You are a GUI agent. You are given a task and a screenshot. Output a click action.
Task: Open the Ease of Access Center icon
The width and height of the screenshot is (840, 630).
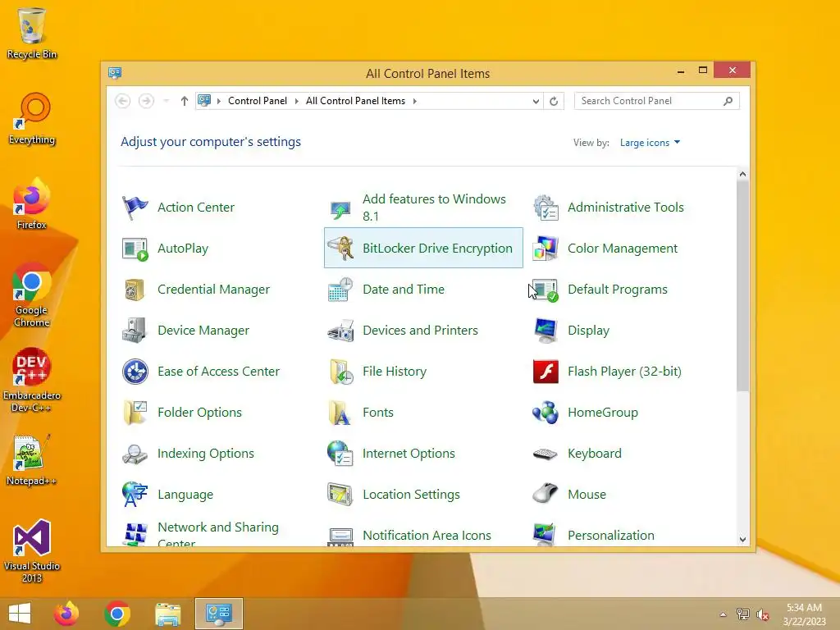coord(135,372)
